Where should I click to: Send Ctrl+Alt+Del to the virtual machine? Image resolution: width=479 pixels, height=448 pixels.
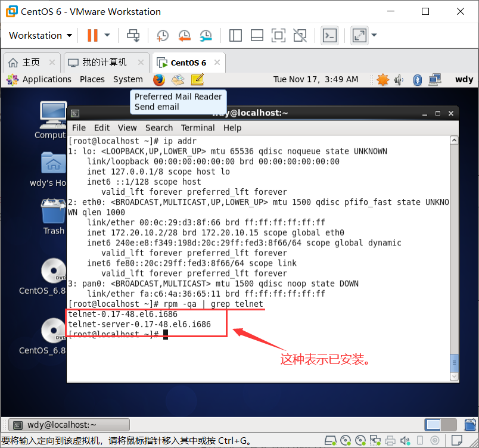point(133,35)
